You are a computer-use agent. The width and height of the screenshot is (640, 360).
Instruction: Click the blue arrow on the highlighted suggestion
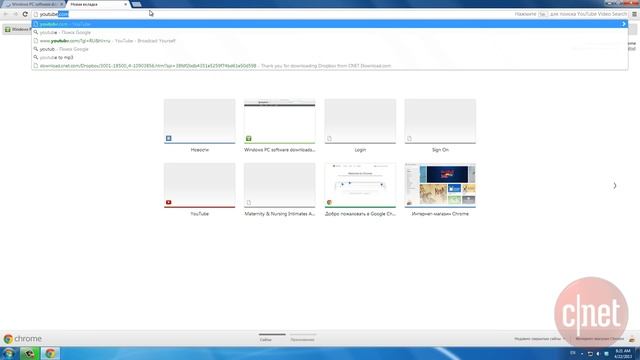[624, 24]
